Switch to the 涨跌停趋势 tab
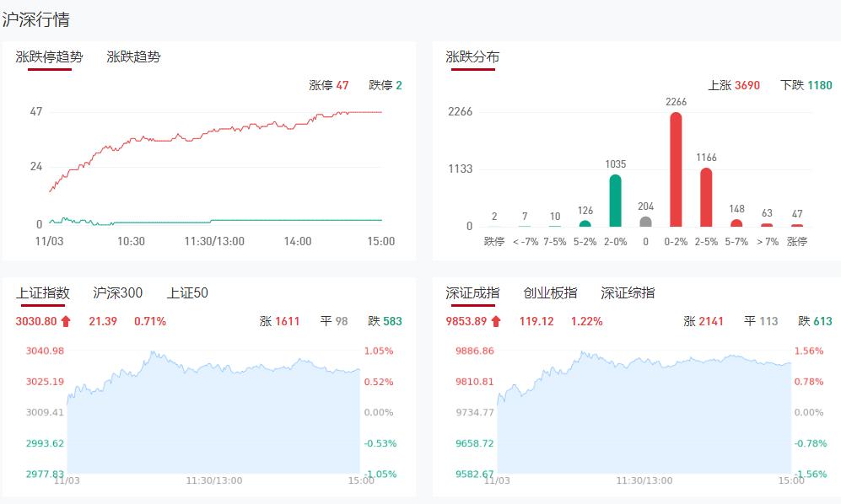 point(49,56)
